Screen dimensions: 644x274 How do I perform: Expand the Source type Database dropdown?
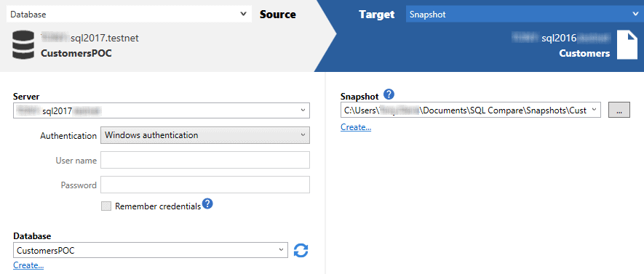click(129, 15)
